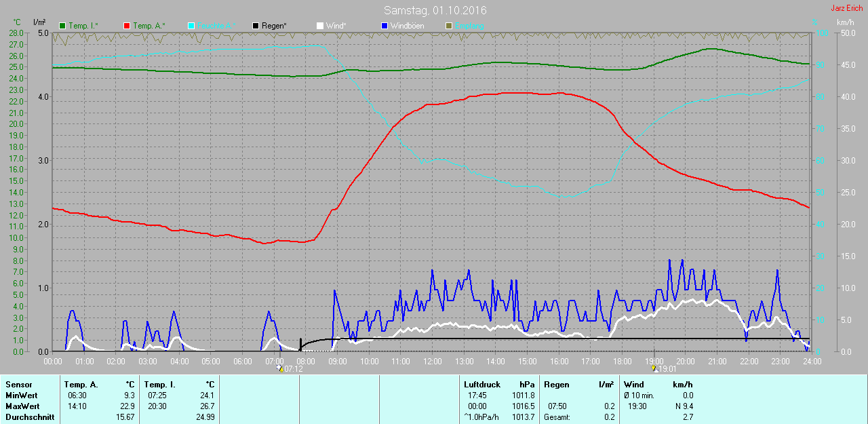Click the '18:00' time axis label
This screenshot has width=868, height=424.
(x=622, y=361)
